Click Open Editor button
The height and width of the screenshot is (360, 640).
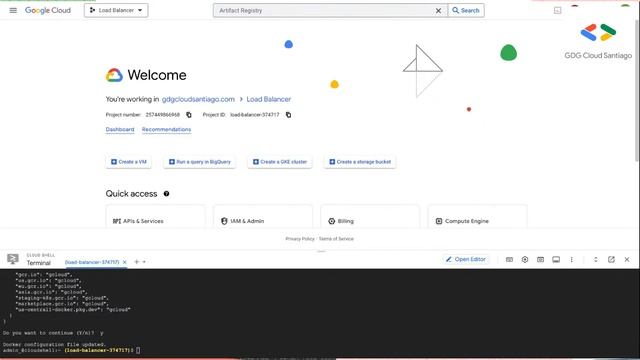point(466,259)
